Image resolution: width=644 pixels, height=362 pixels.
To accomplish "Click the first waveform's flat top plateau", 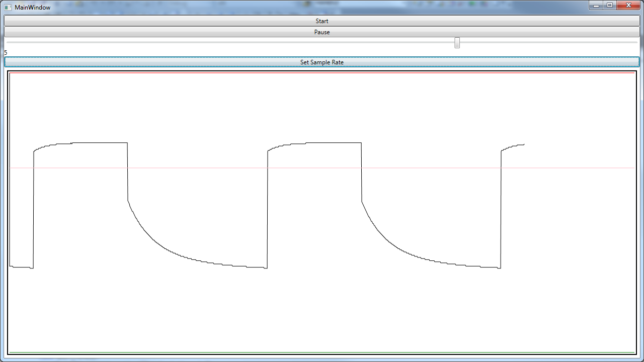I will (x=101, y=143).
